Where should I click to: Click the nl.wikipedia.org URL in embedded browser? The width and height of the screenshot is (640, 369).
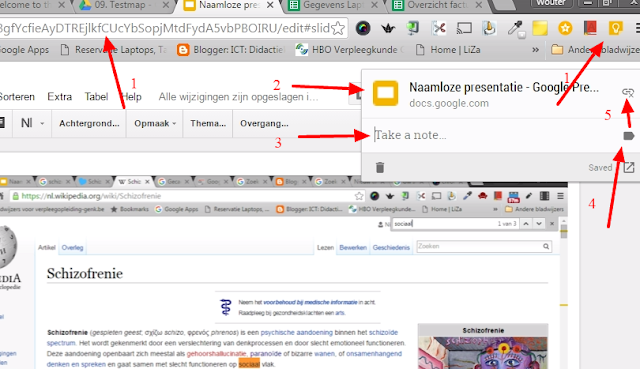pos(91,196)
